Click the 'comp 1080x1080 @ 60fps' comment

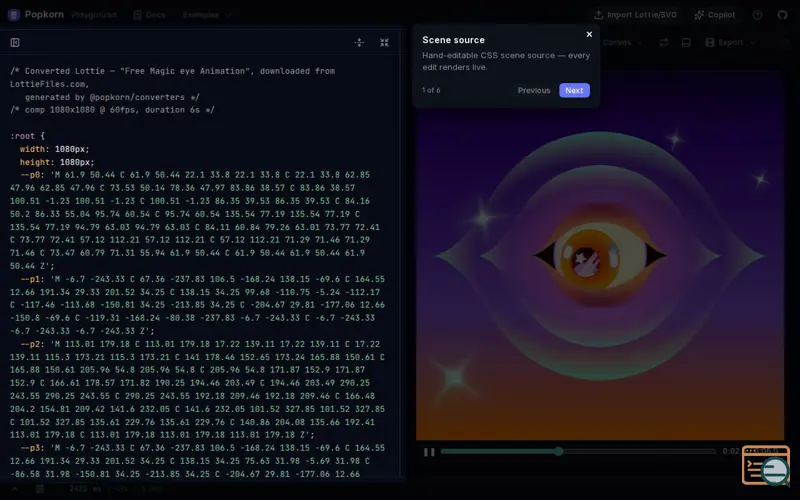tap(112, 110)
